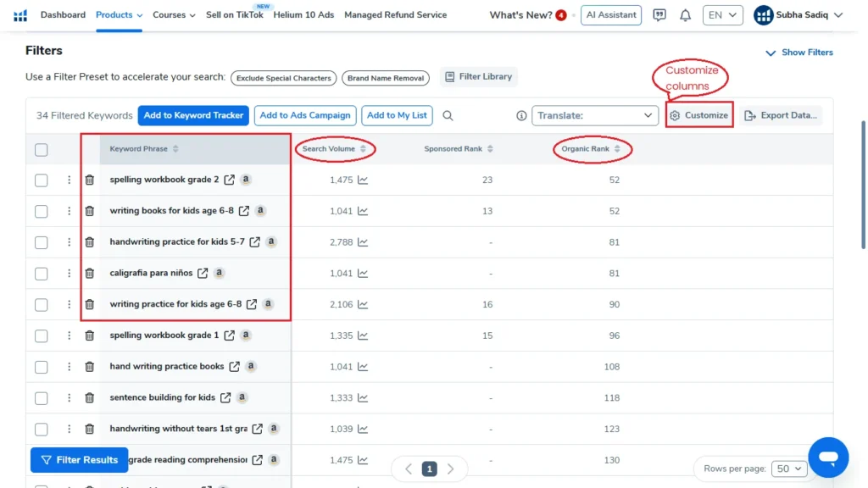Open the Customize columns settings
Viewport: 868px width, 488px height.
point(698,114)
